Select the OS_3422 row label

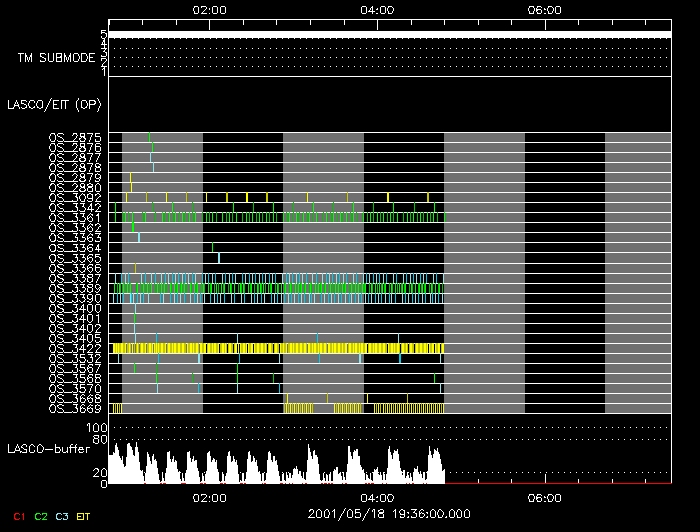(x=75, y=348)
